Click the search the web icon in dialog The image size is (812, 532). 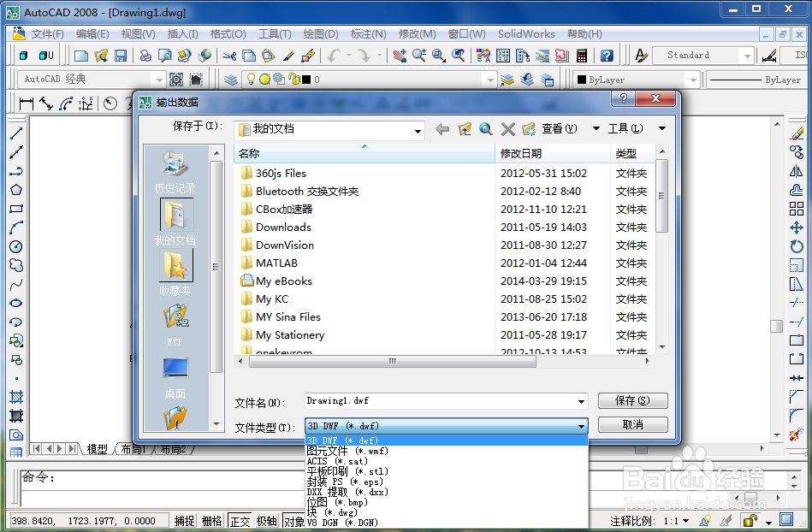[x=485, y=129]
